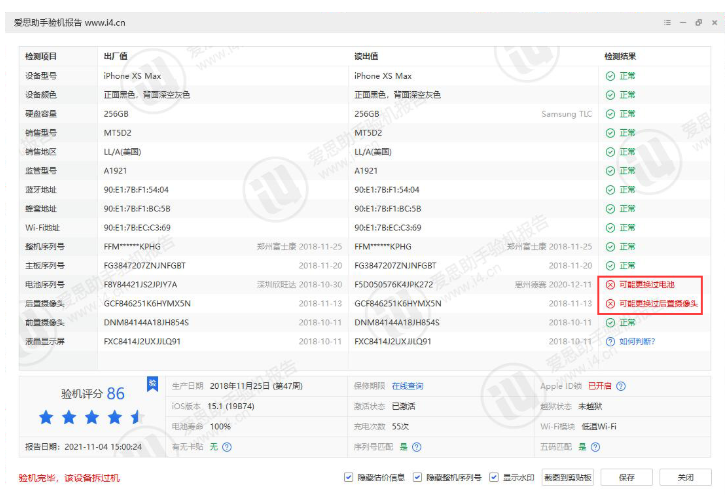This screenshot has width=726, height=495.
Task: Click the 读出值 column header
Action: pos(366,56)
